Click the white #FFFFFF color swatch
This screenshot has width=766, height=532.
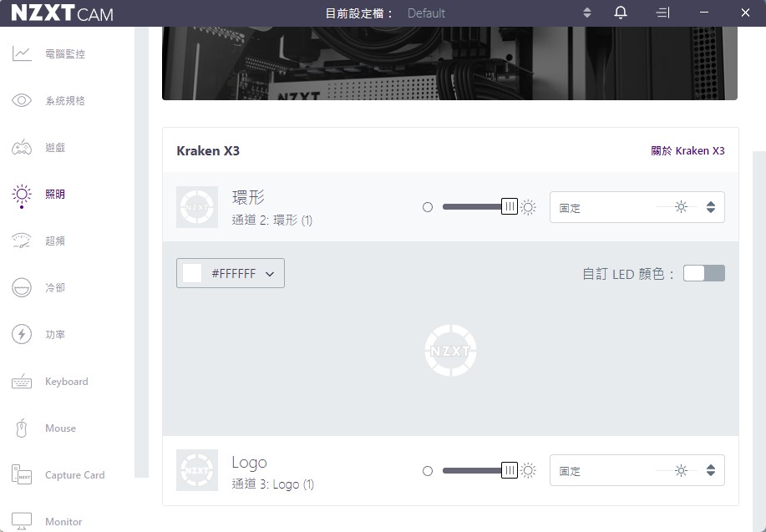click(x=192, y=273)
